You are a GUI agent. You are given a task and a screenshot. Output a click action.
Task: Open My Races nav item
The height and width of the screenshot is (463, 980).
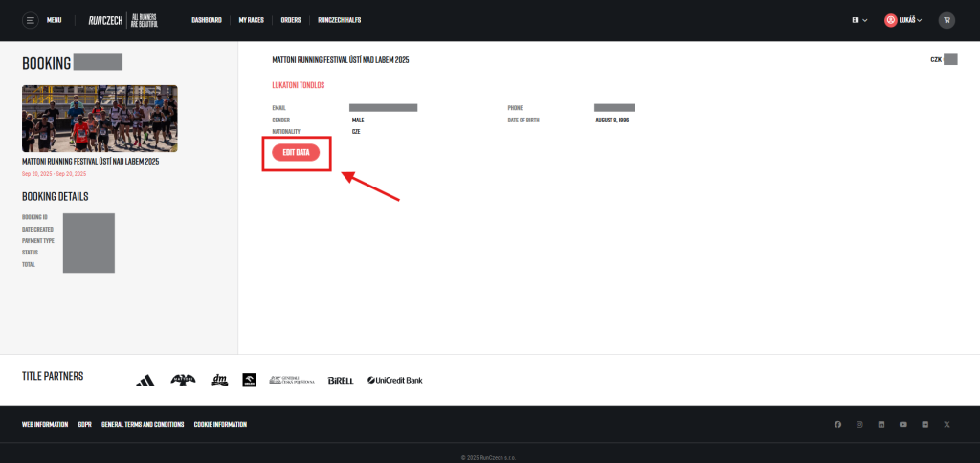(252, 20)
